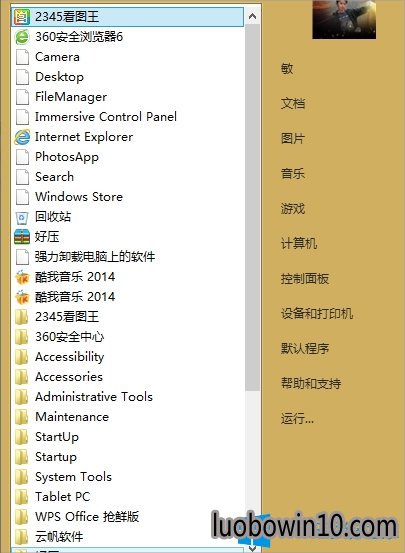Open 设备和打印机 from right menu
Screen dimensions: 405x553
coord(317,314)
